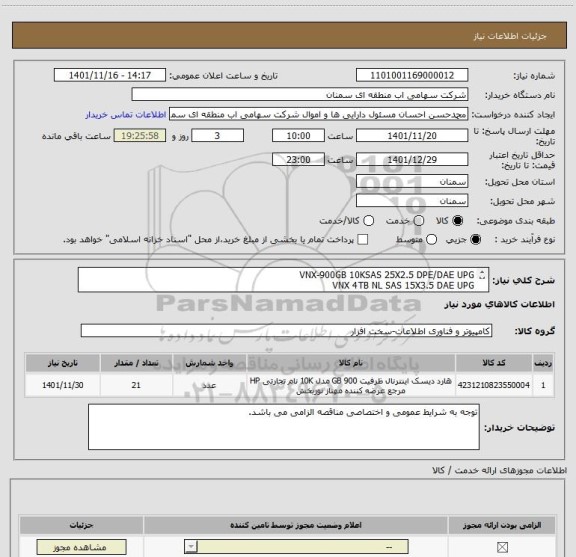Click product code 4231210823550004
This screenshot has width=576, height=557.
[x=493, y=385]
